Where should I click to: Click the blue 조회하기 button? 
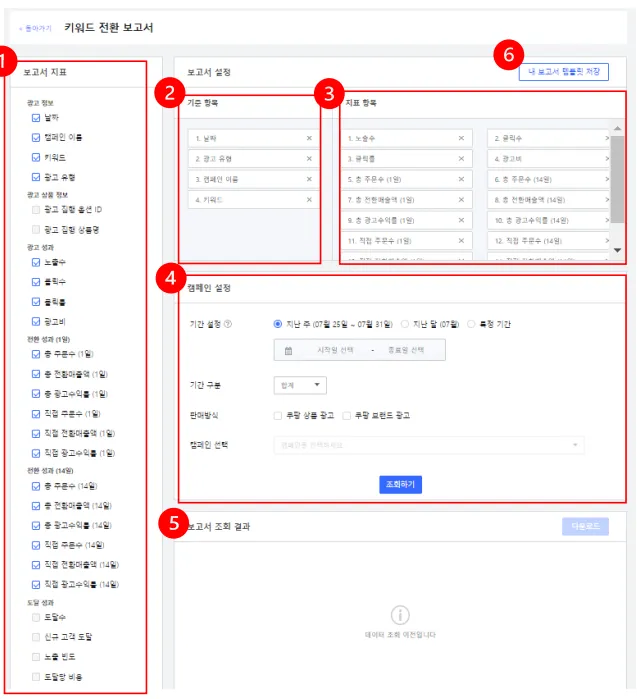click(400, 485)
